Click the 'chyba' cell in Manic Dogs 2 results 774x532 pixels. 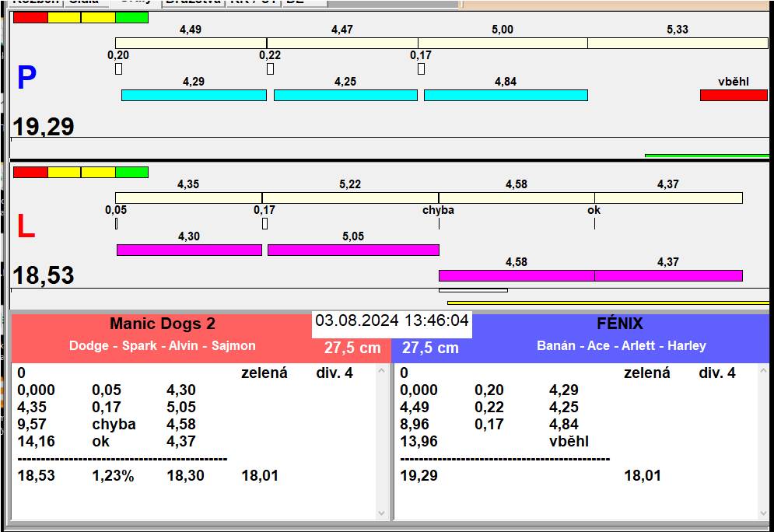(x=114, y=425)
